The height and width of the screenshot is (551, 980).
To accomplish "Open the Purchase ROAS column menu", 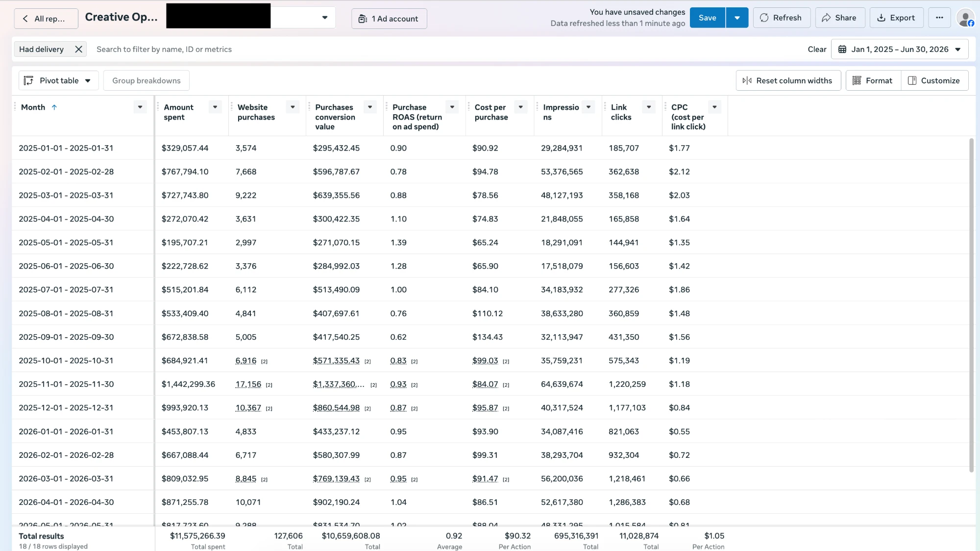I will coord(452,107).
